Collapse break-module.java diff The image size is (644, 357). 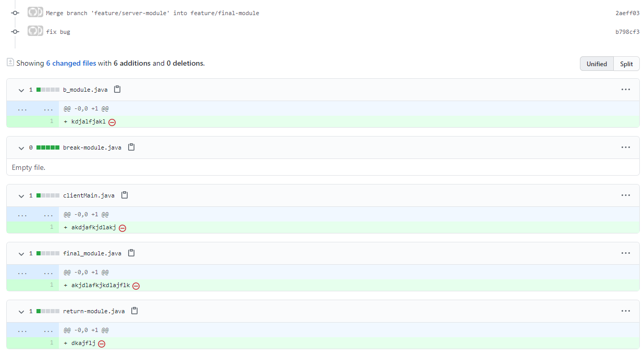[x=21, y=148]
